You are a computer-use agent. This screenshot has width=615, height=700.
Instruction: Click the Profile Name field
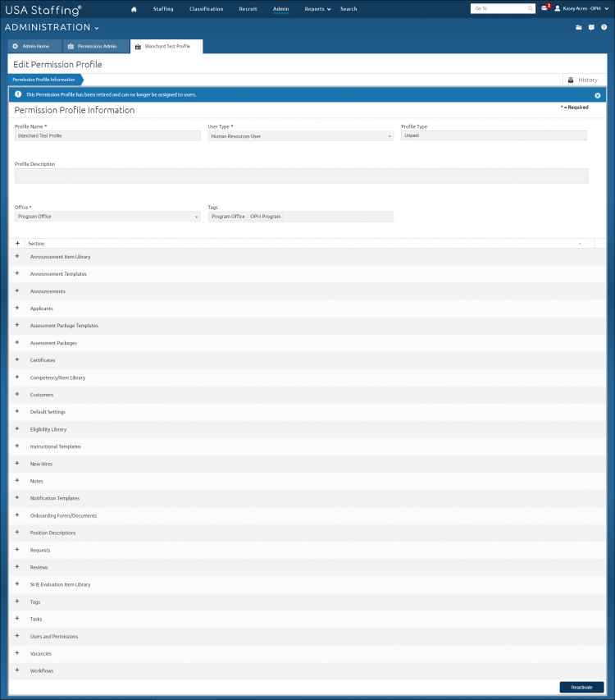[107, 135]
